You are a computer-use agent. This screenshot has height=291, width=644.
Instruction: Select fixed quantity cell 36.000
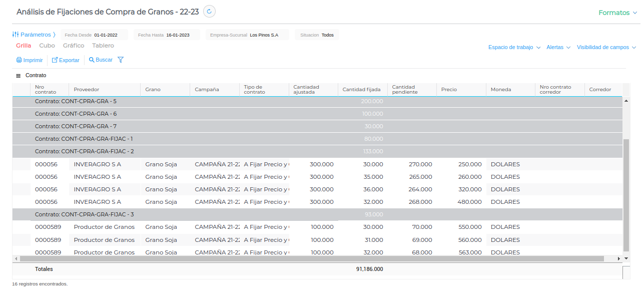coord(363,189)
